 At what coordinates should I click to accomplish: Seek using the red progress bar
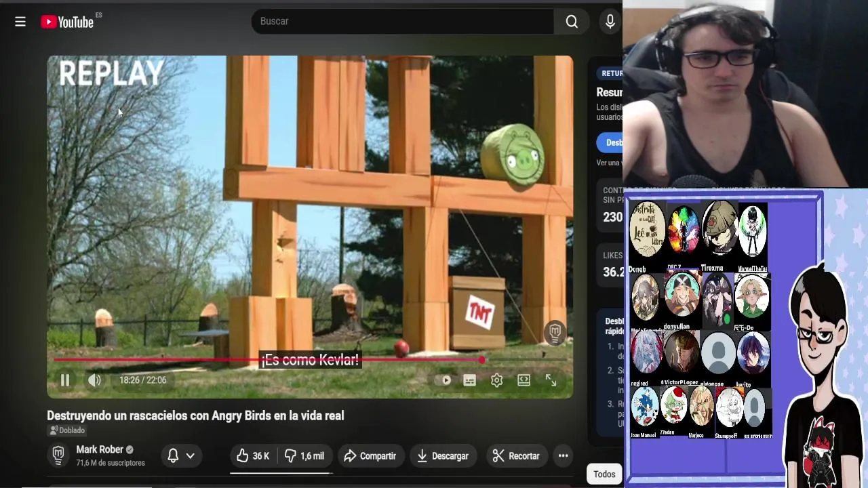pos(310,360)
